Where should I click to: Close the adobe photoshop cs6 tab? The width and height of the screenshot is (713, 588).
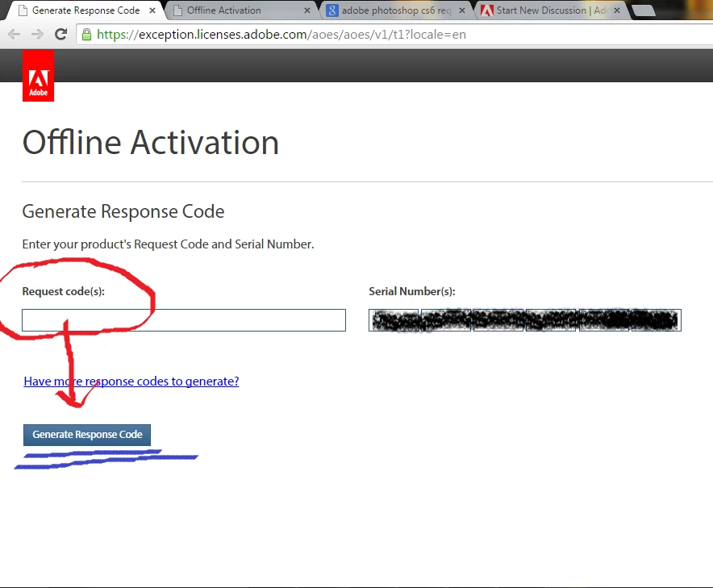462,10
